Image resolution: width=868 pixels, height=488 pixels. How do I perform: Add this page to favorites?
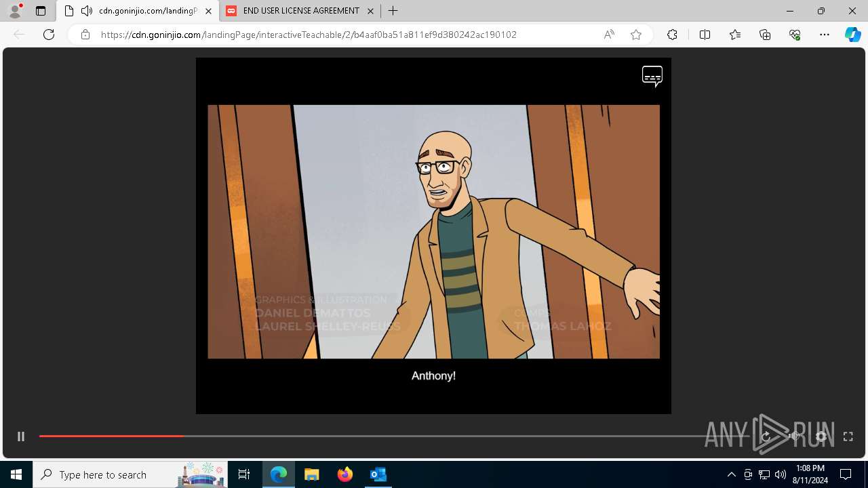click(636, 35)
